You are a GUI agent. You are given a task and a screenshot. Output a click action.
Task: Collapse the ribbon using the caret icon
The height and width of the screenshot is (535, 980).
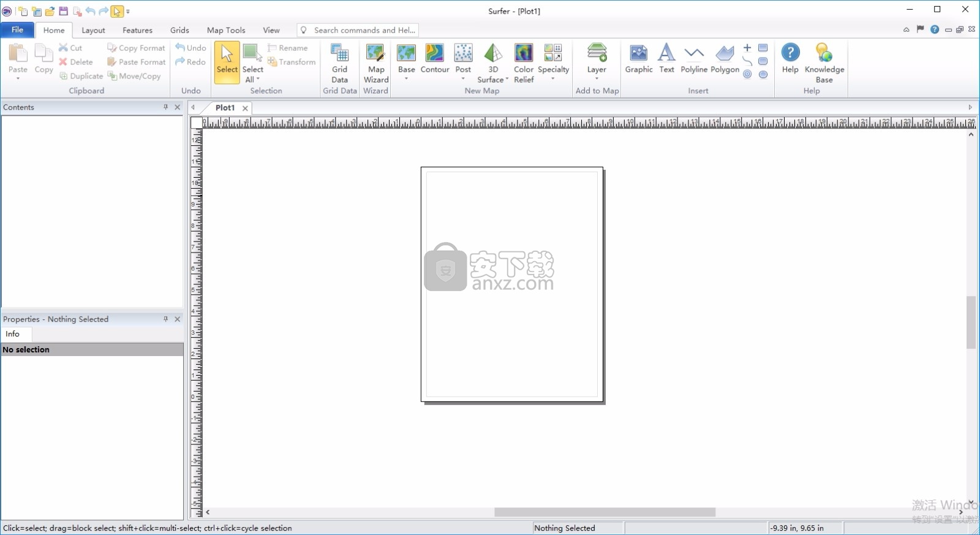906,29
